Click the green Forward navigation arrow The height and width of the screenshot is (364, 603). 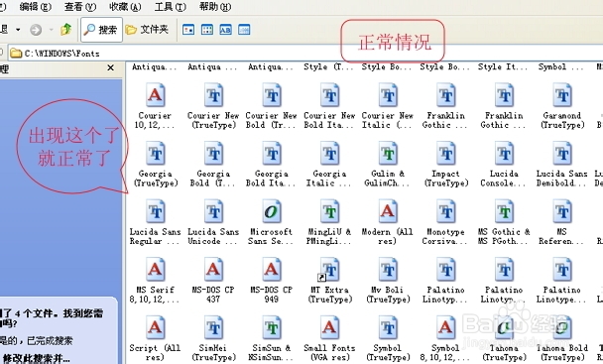pyautogui.click(x=36, y=30)
